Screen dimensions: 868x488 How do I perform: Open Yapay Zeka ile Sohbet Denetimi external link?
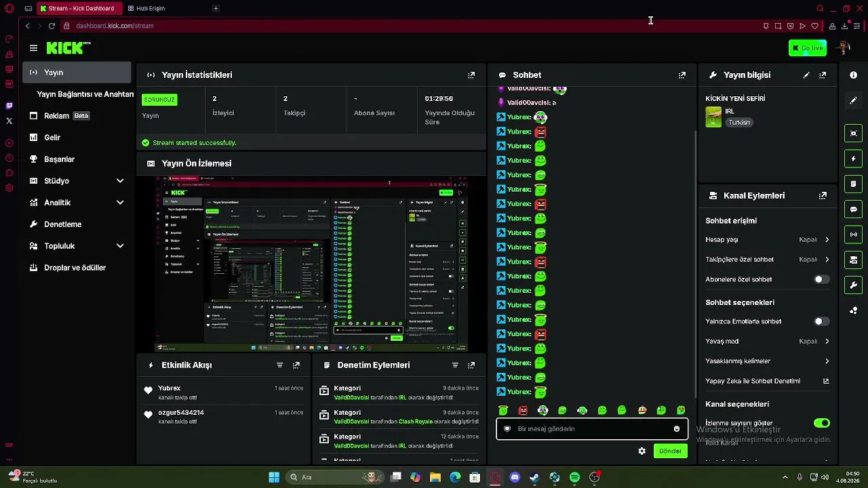point(826,381)
